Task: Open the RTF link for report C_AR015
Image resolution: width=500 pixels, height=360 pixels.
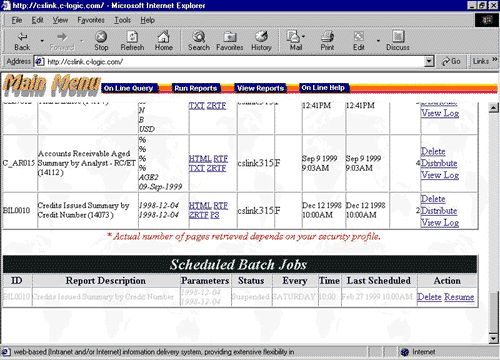Action: point(221,159)
